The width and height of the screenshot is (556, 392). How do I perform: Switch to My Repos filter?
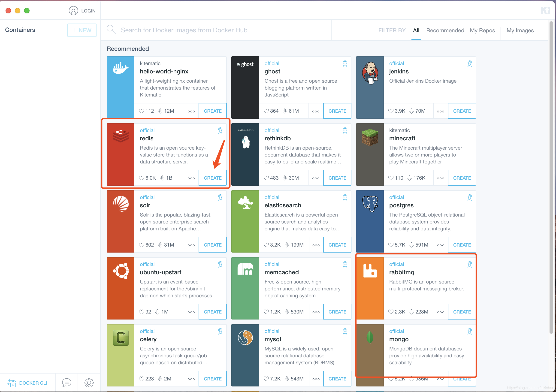482,30
